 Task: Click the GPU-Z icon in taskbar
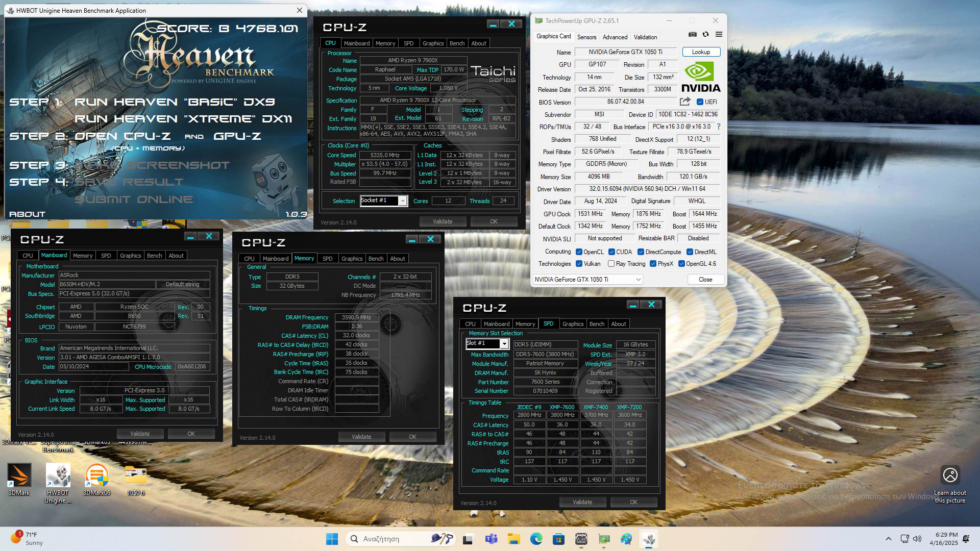coord(604,539)
